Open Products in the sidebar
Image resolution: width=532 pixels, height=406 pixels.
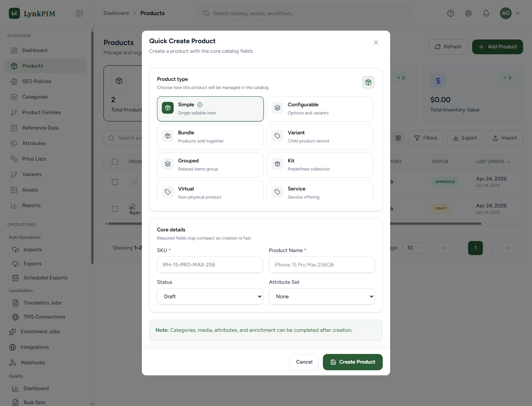pos(45,66)
